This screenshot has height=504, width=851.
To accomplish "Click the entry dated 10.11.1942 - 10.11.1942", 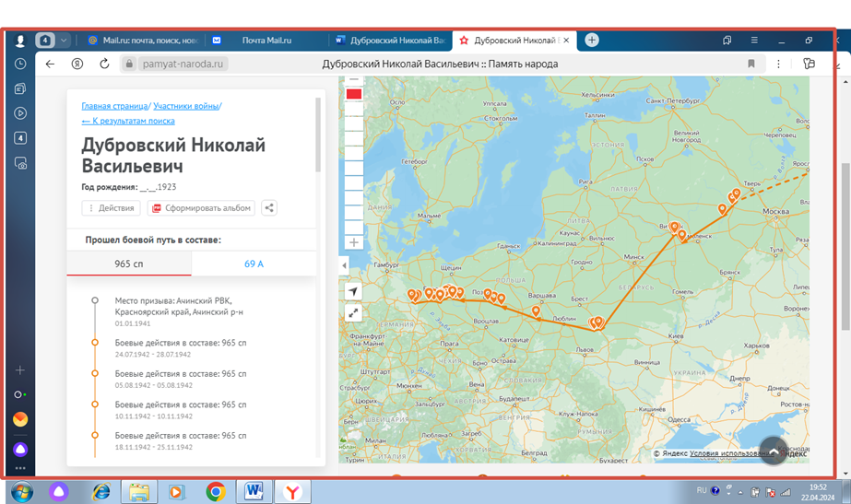I will coord(180,410).
